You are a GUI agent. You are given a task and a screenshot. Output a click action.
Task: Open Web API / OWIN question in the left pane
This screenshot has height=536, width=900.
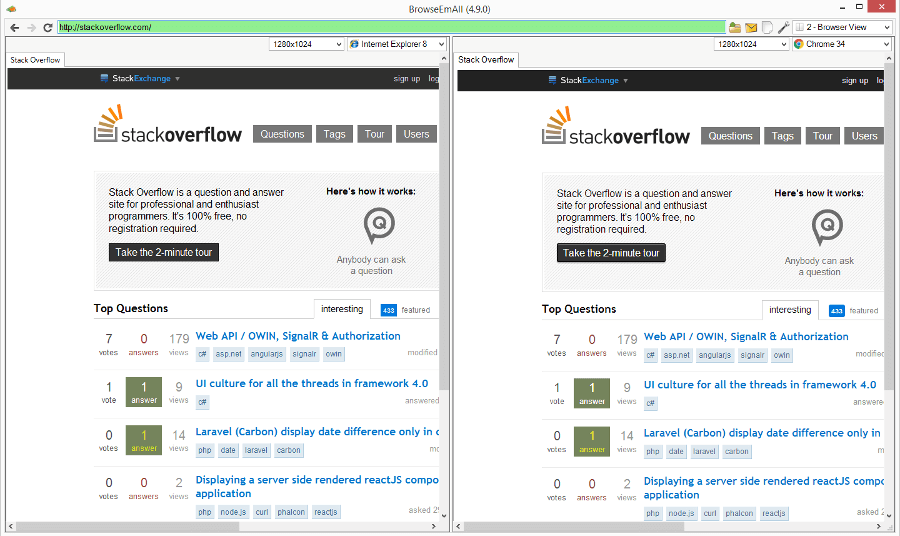(x=298, y=336)
